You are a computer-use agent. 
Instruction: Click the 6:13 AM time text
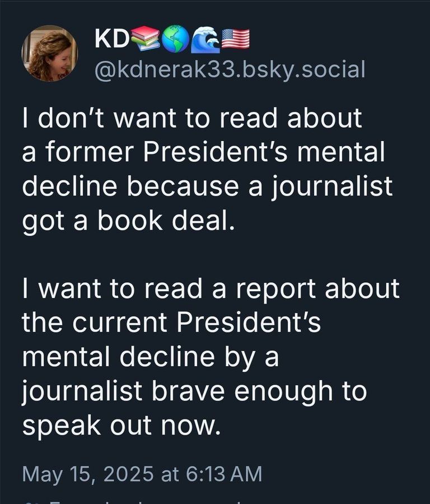[224, 474]
